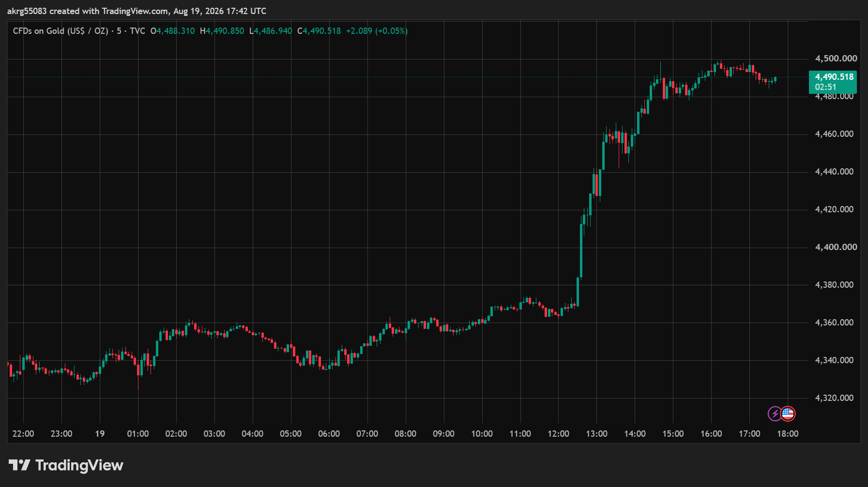Click the close value C4,490.518
868x487 pixels.
[319, 31]
